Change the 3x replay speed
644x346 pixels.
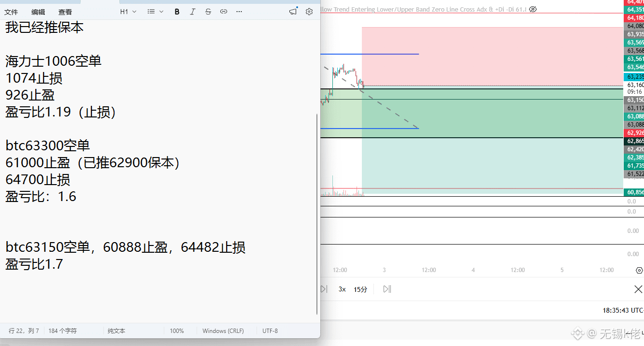(x=342, y=289)
